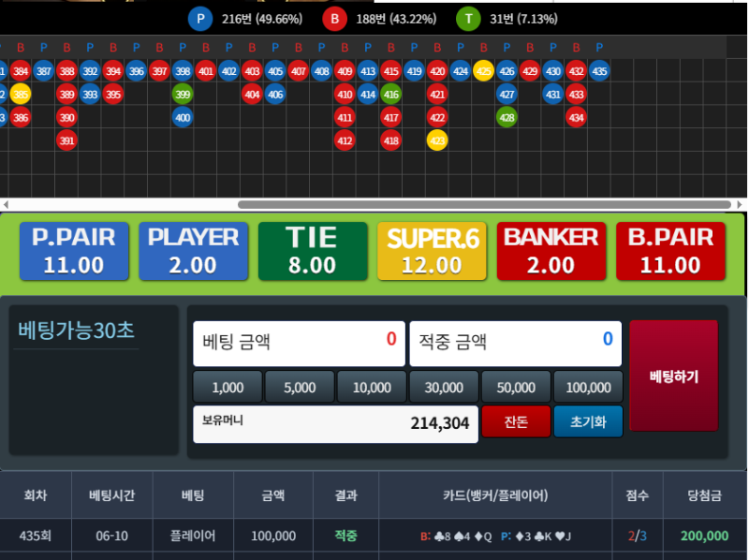The image size is (749, 560).
Task: Bet on P.PAIR 11.00
Action: click(74, 251)
